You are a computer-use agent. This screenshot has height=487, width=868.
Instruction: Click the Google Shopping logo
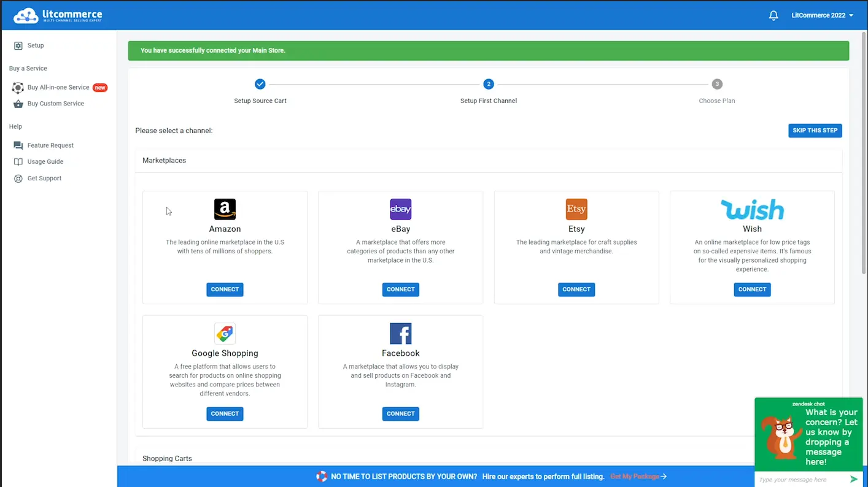click(225, 334)
